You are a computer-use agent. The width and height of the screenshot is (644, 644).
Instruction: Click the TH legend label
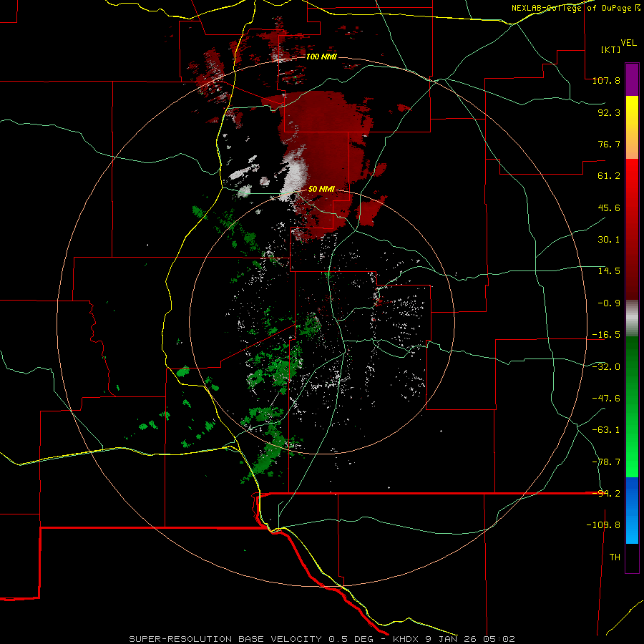coord(615,557)
